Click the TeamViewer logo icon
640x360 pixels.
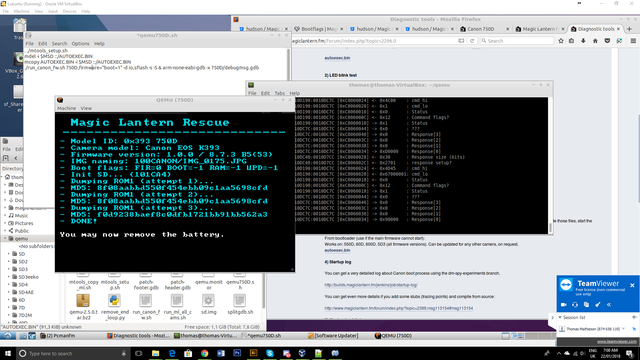coord(566,285)
